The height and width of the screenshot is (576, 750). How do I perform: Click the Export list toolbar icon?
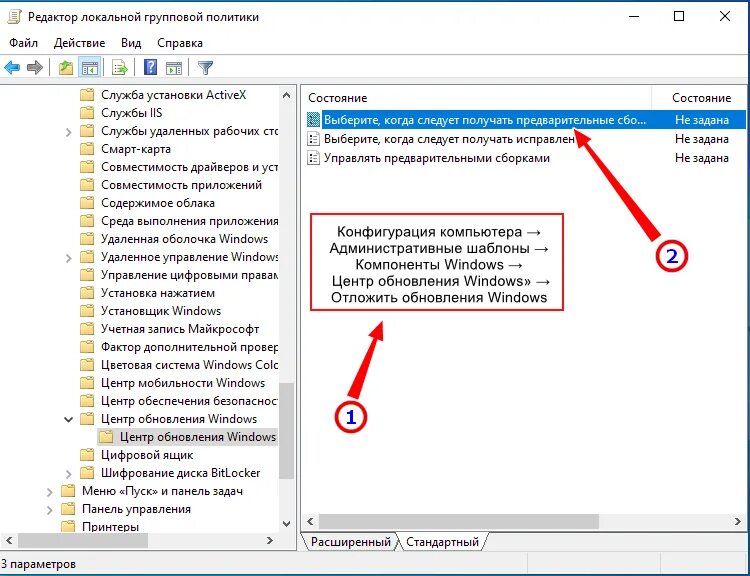[x=120, y=67]
